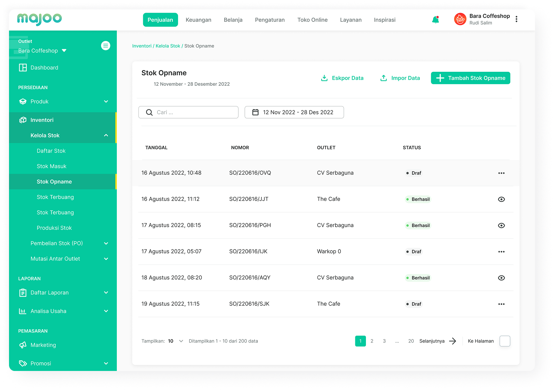Go to the Kelola Stok breadcrumb link

168,46
